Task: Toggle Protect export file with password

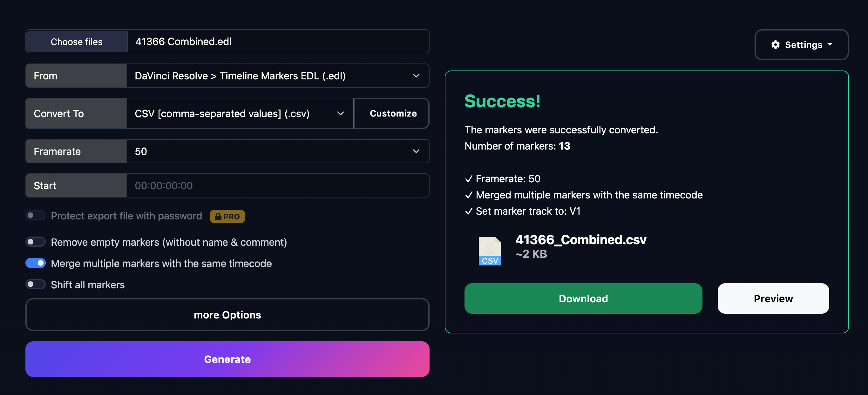Action: [35, 215]
